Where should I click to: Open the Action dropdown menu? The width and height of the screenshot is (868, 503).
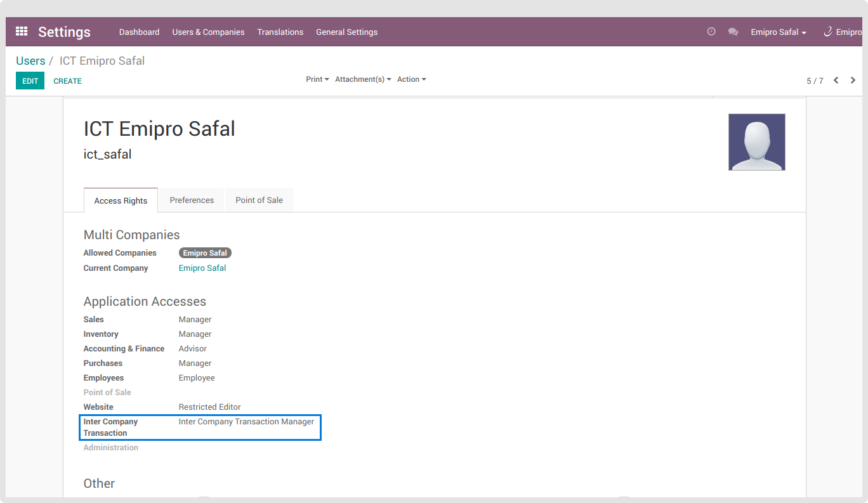click(x=411, y=79)
